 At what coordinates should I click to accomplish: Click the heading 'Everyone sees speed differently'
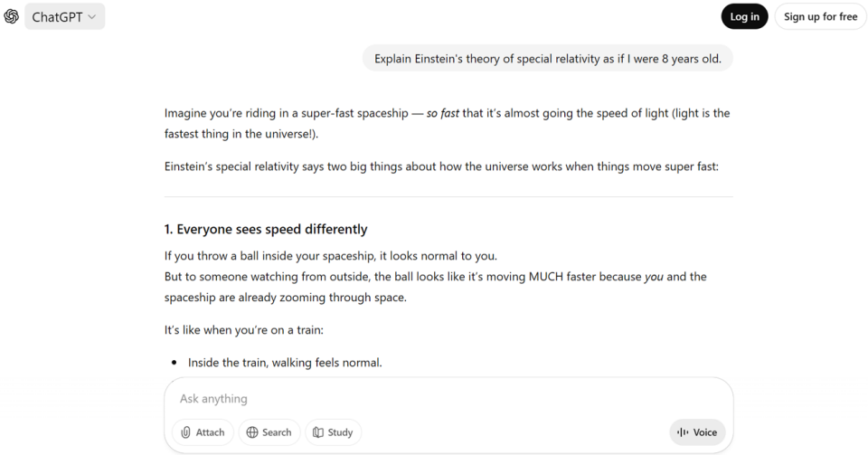click(x=266, y=229)
